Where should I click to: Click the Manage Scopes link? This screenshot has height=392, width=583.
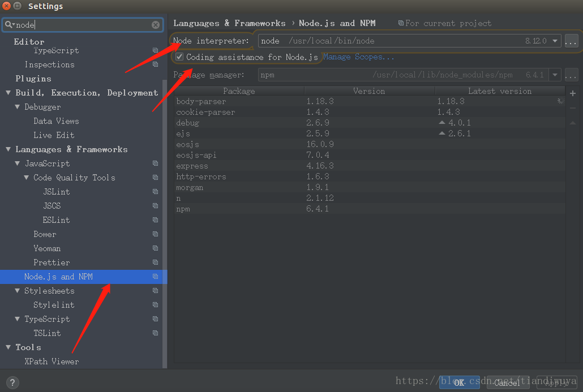tap(358, 57)
